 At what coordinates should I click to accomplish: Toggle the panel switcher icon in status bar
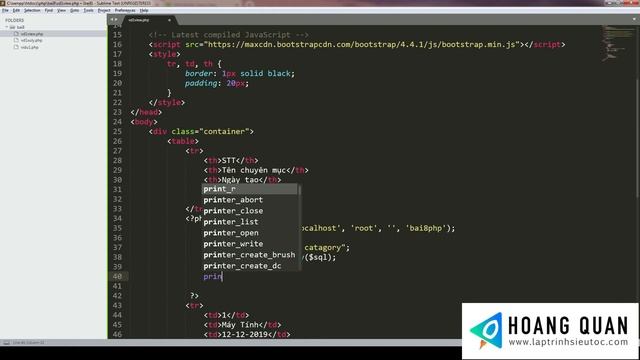click(x=6, y=342)
